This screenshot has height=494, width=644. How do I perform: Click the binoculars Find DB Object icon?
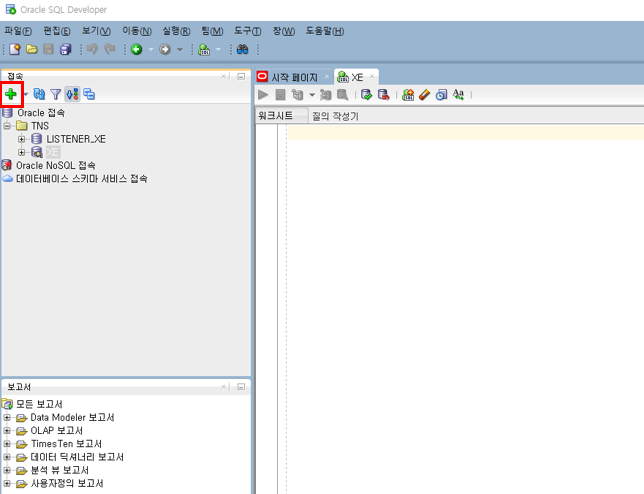[243, 49]
